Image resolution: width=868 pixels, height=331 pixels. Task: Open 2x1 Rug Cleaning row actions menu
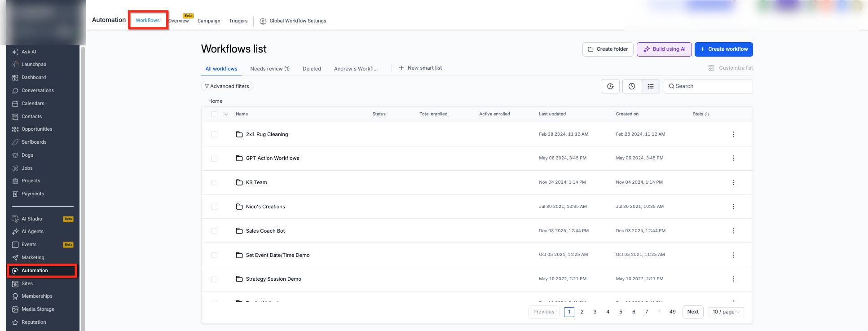click(733, 134)
